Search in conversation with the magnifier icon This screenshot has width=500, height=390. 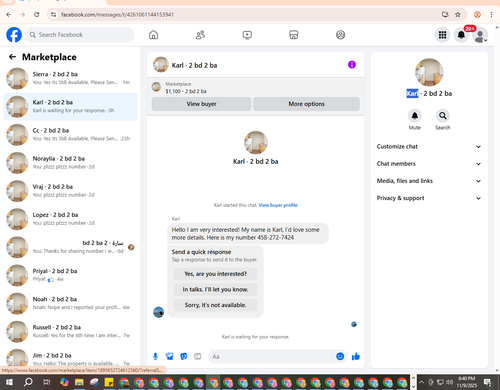(x=443, y=116)
